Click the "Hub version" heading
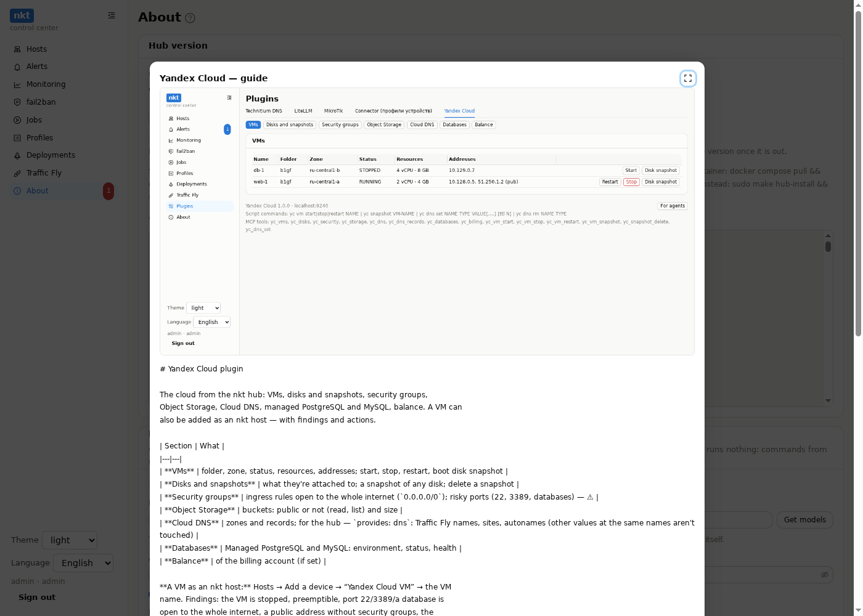The height and width of the screenshot is (616, 863). [x=178, y=46]
